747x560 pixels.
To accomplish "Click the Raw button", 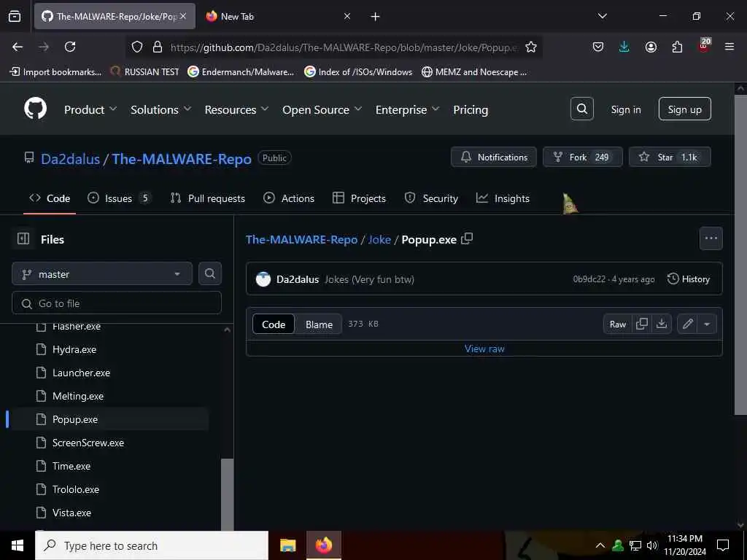I will 617,324.
